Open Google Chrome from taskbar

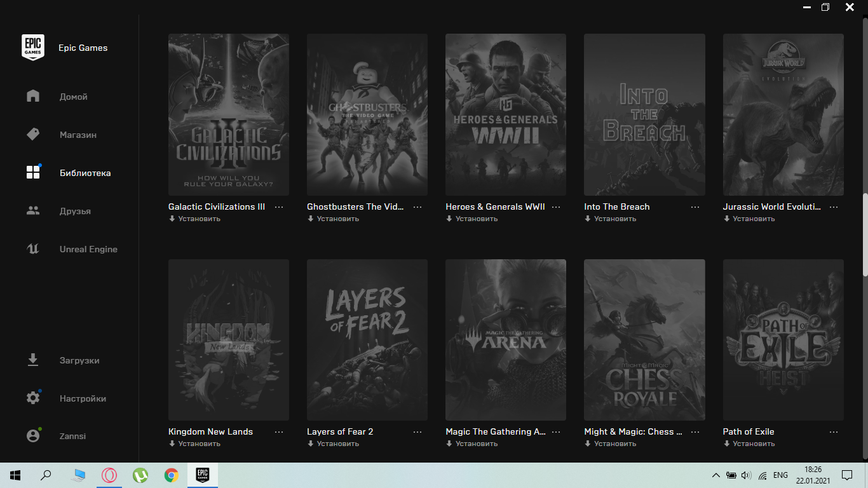point(171,475)
